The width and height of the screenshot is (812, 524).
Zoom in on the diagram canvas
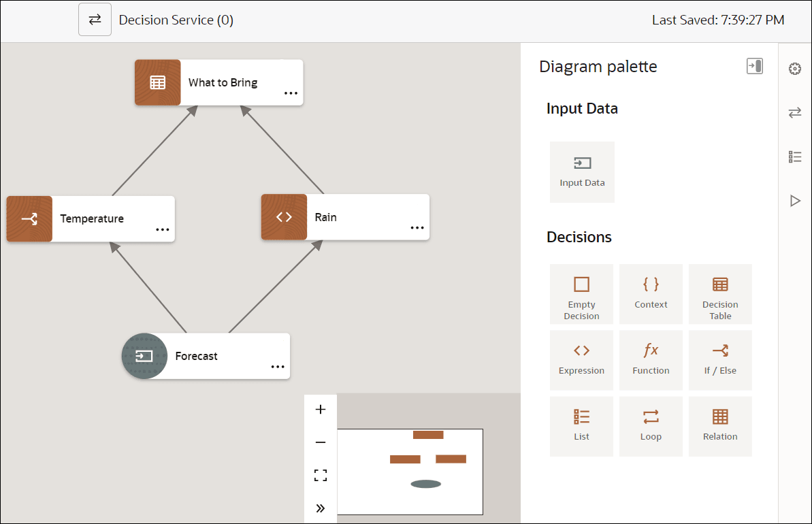click(321, 410)
